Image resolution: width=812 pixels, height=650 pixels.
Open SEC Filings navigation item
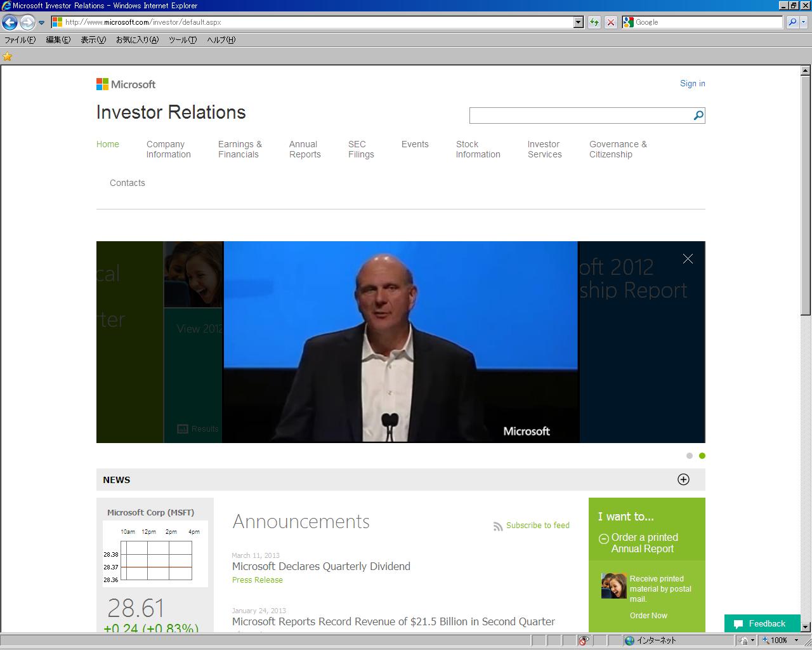click(361, 149)
